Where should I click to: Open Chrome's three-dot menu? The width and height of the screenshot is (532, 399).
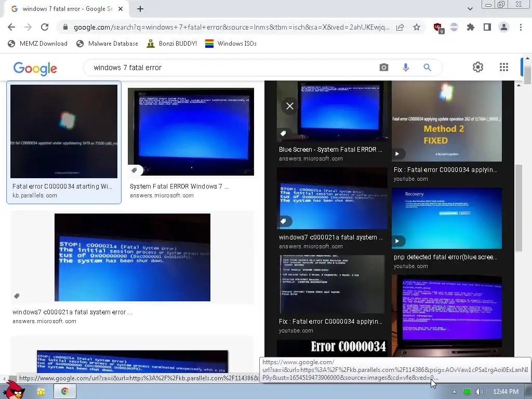point(521,27)
